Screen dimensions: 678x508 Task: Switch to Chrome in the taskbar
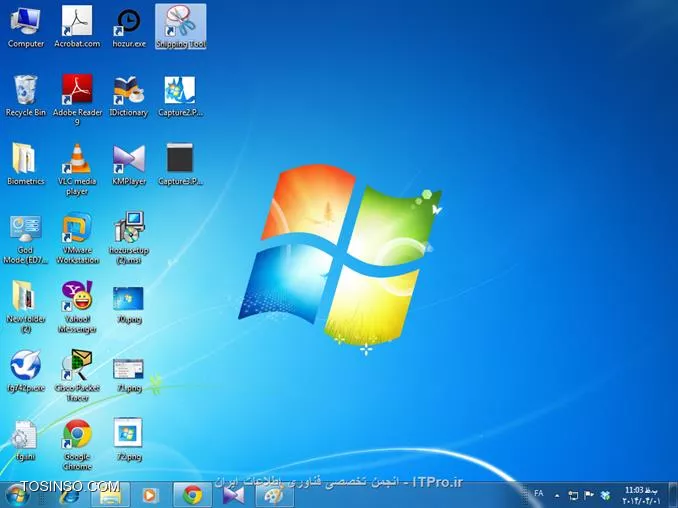pyautogui.click(x=193, y=495)
